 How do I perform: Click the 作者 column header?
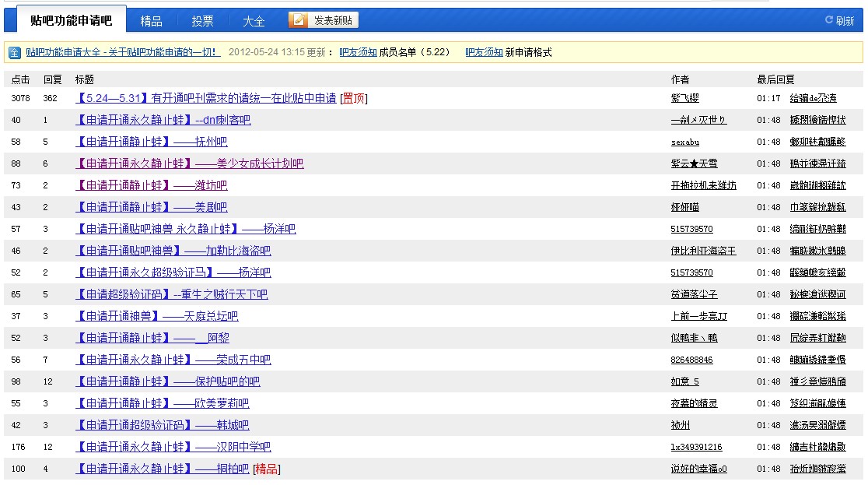click(681, 79)
